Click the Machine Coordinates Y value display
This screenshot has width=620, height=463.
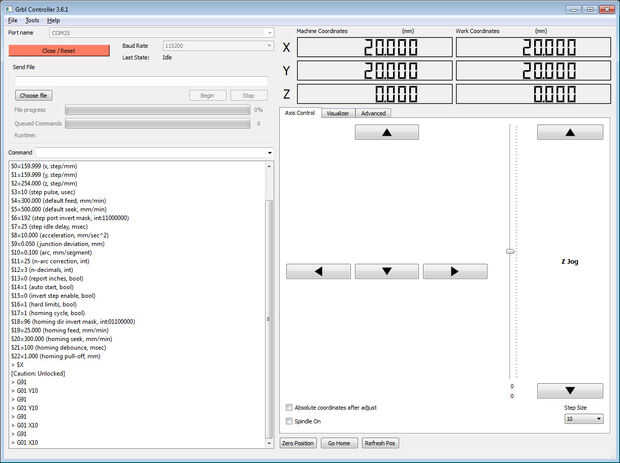pos(375,71)
